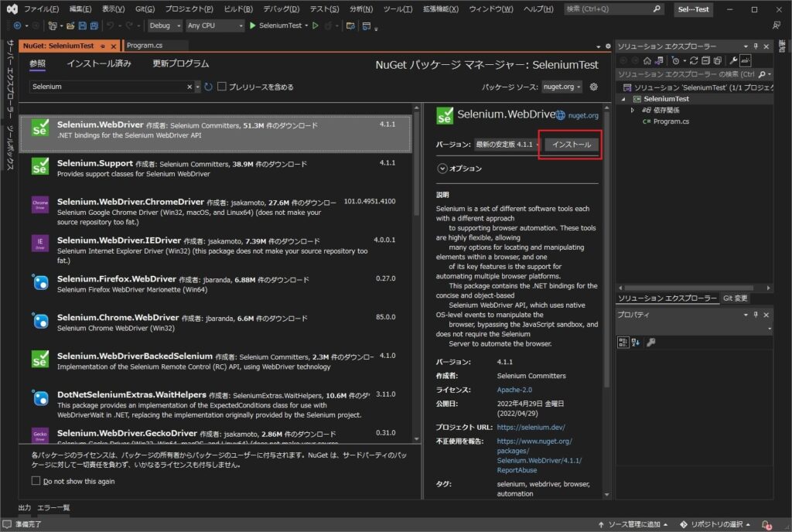Switch to the 更新プログラム tab
Image resolution: width=792 pixels, height=532 pixels.
[180, 63]
